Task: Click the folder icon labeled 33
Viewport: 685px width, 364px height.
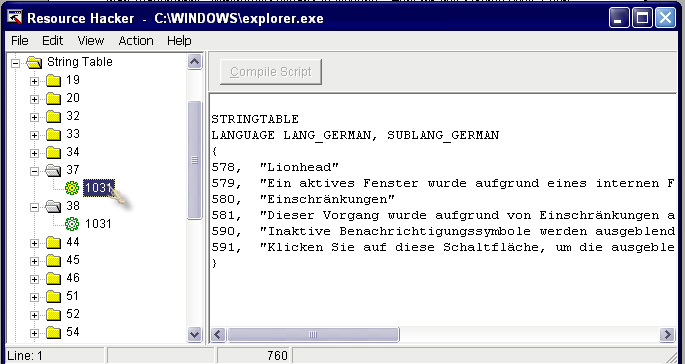Action: tap(53, 135)
